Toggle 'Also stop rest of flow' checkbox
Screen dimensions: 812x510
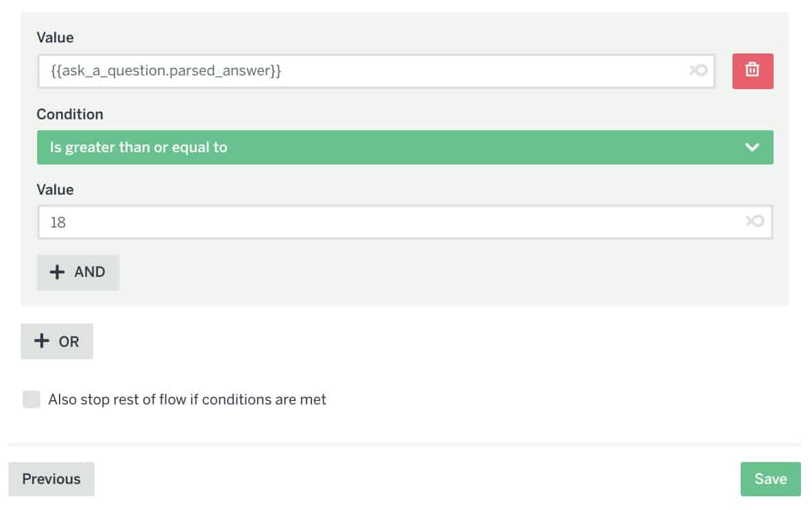coord(32,400)
